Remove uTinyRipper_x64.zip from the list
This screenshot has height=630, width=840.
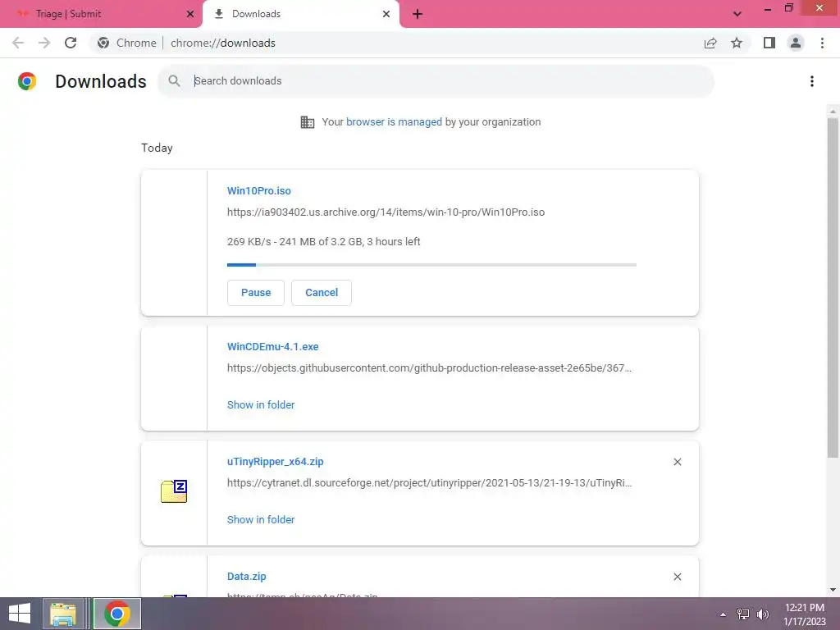click(677, 462)
